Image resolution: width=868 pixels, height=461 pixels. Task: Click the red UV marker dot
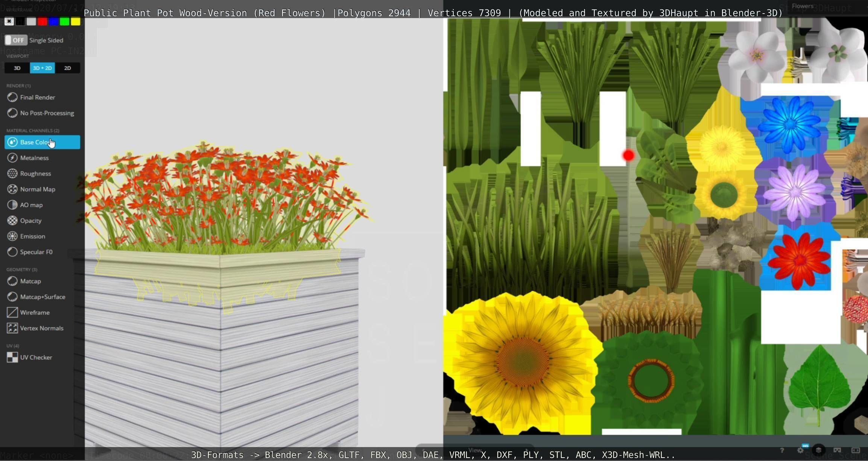(x=628, y=155)
